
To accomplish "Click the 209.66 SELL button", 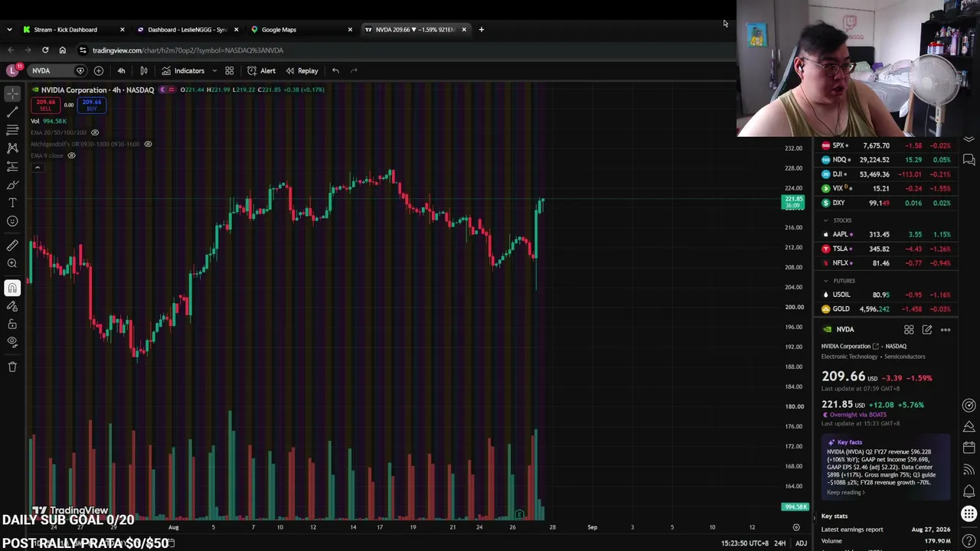I will coord(45,105).
